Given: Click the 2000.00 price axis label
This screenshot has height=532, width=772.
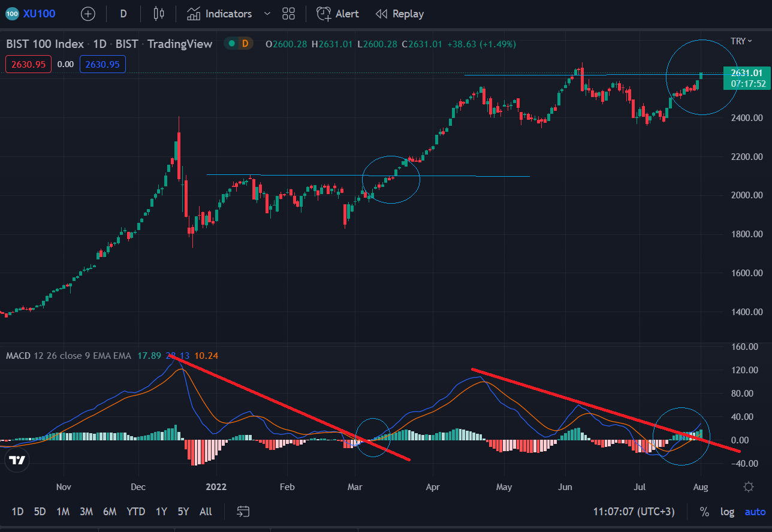Looking at the screenshot, I should pos(746,195).
